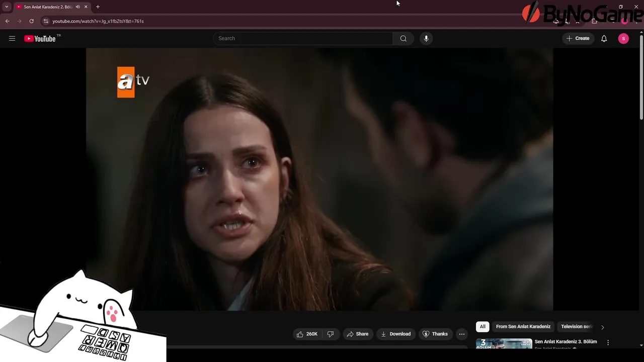Click the video player to pause
Viewport: 644px width, 362px height.
point(319,179)
